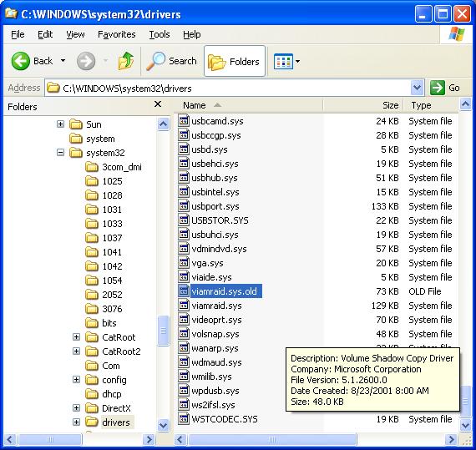Sort by the Type column header
Viewport: 476px width, 450px height.
(431, 105)
